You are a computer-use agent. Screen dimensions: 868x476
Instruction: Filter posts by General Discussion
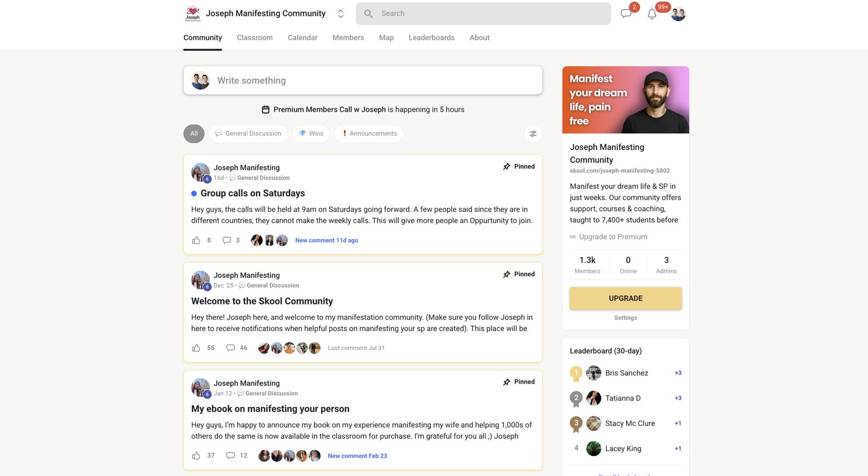pyautogui.click(x=248, y=134)
